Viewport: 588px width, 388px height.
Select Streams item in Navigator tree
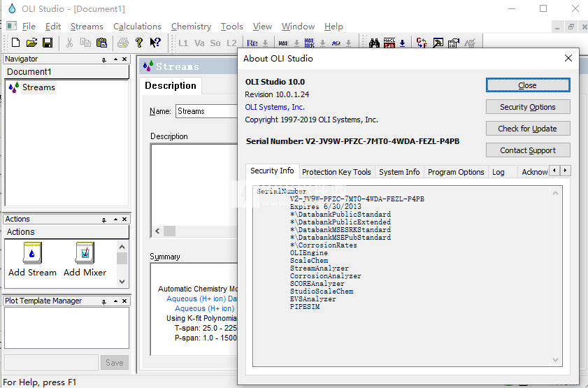point(38,87)
